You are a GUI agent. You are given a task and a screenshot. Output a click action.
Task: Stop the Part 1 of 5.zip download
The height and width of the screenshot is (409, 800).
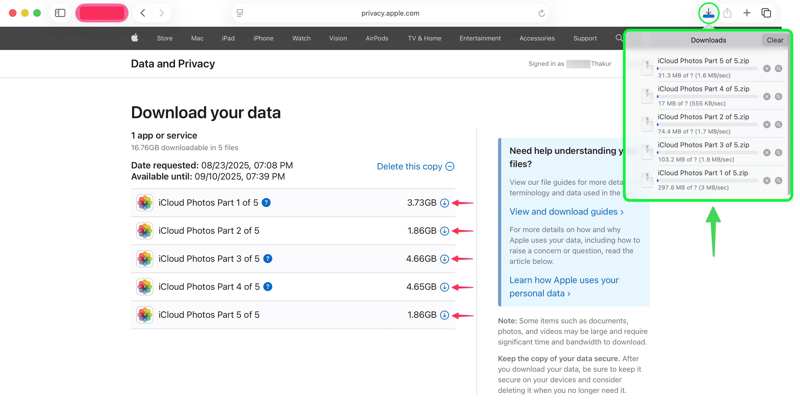[766, 181]
